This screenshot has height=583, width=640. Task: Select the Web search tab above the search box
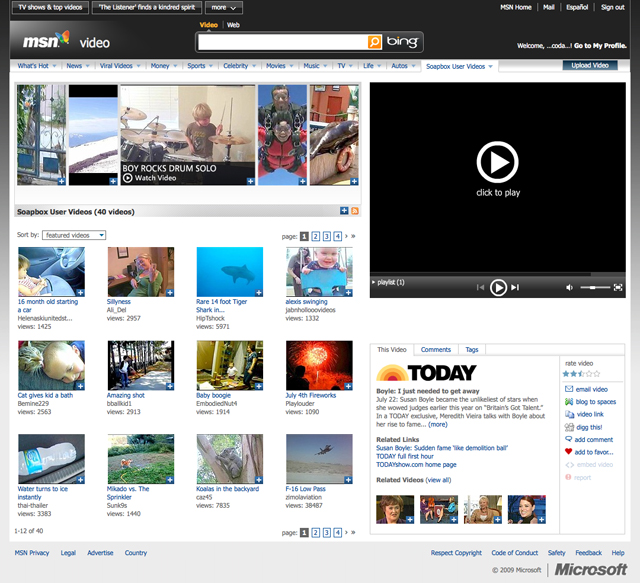point(233,25)
